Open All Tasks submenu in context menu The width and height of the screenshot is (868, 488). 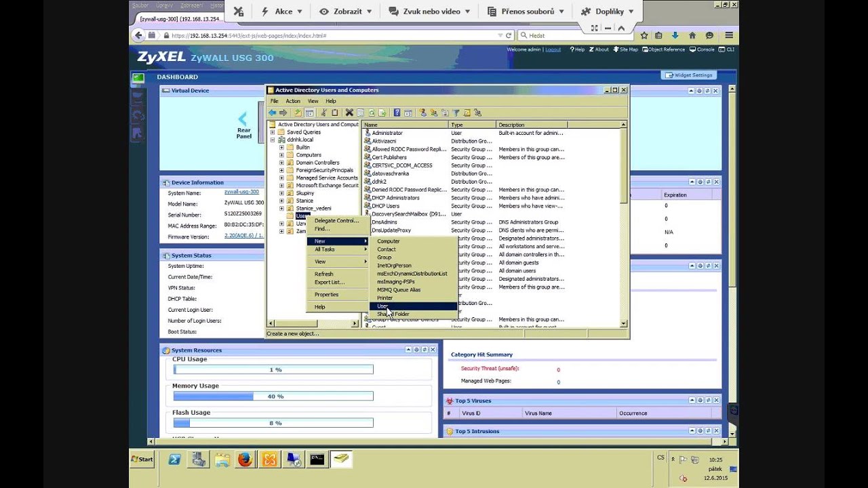pos(337,249)
